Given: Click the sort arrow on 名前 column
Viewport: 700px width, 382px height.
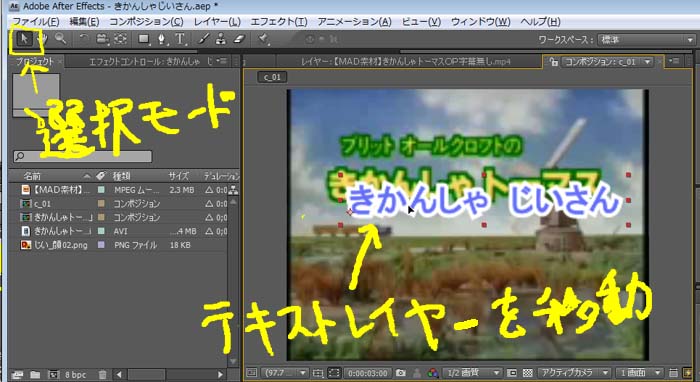Looking at the screenshot, I should click(x=87, y=176).
